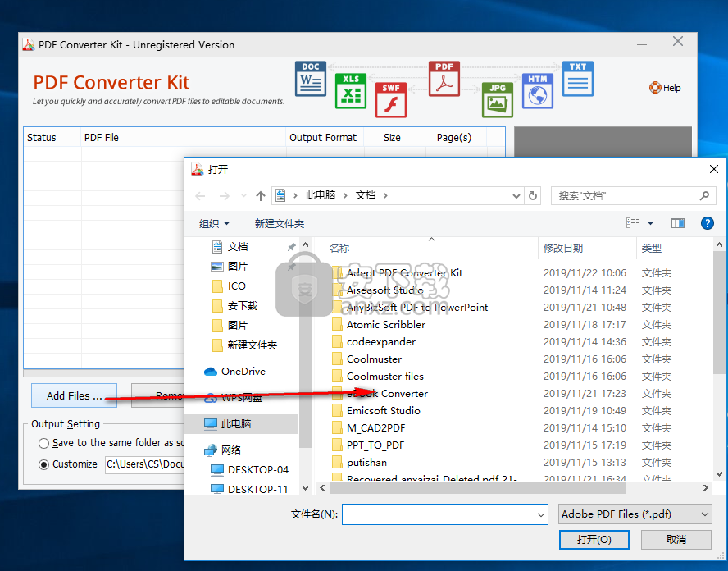
Task: Select 新建文件夹 in navigation pane
Action: tap(253, 345)
